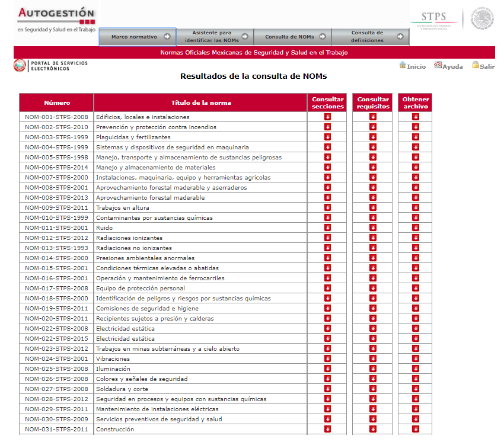Select text NOM-025-STPS-2008

coord(56,369)
